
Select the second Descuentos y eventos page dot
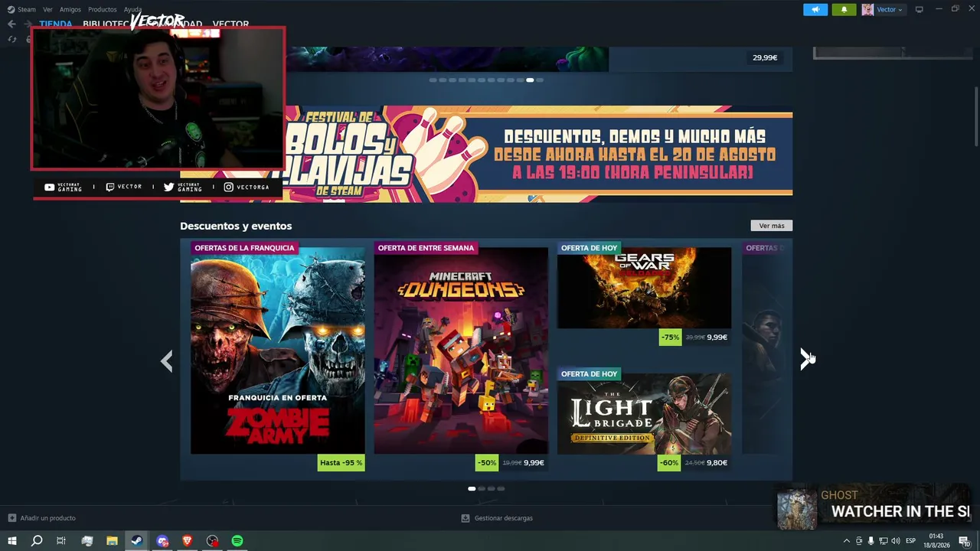tap(482, 488)
